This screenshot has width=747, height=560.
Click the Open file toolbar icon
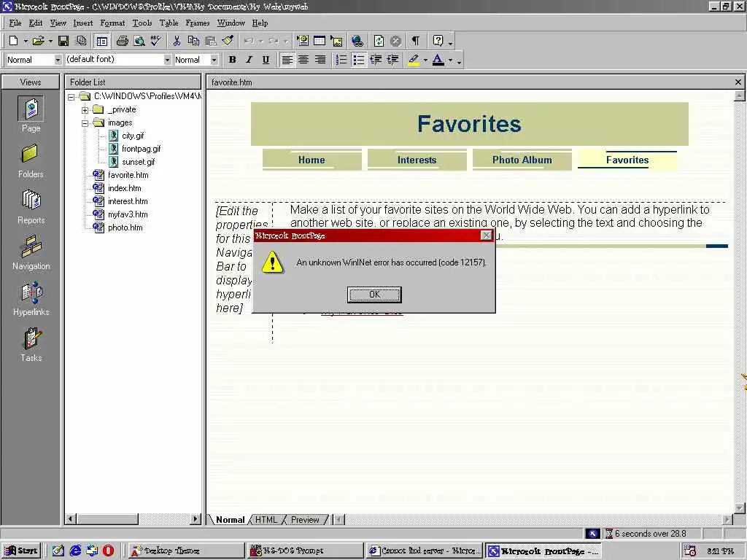(38, 41)
